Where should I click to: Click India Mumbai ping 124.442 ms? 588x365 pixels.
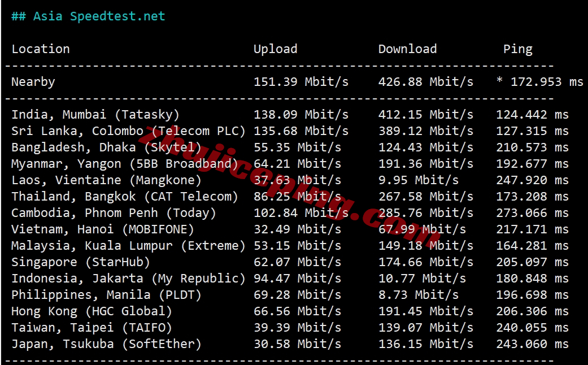(532, 114)
